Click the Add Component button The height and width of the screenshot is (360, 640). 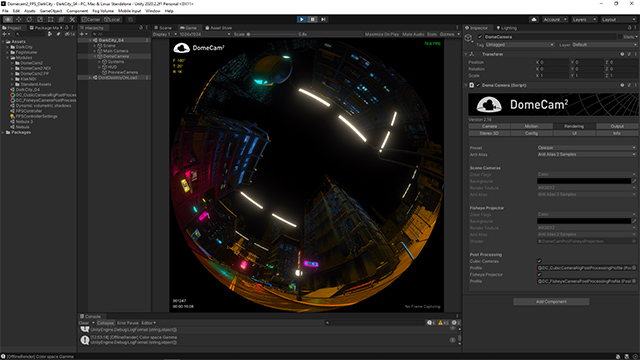point(551,302)
